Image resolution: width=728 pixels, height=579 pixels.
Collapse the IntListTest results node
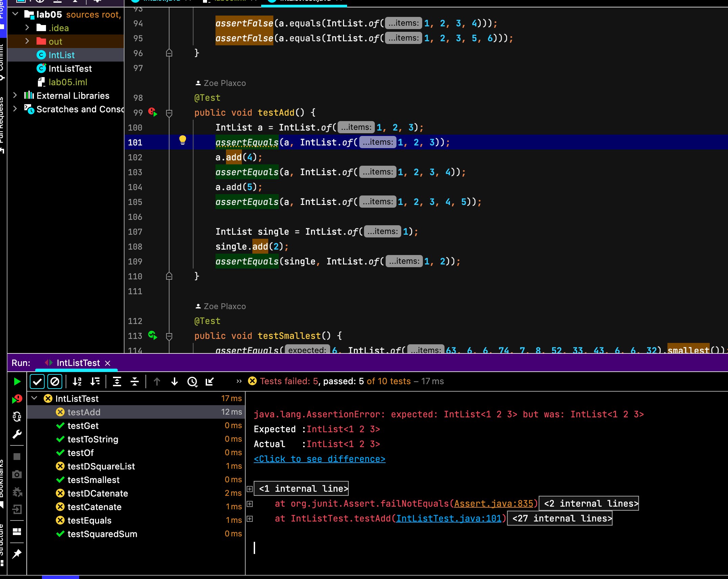coord(34,398)
